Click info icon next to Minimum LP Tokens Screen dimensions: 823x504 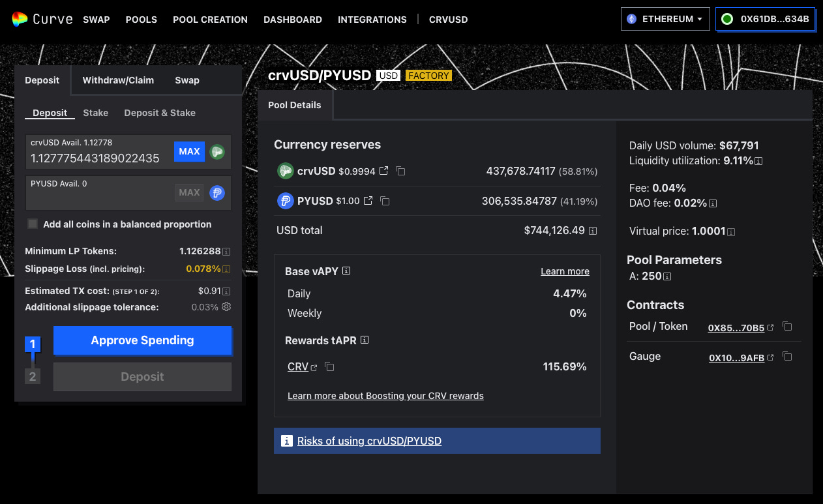point(226,251)
